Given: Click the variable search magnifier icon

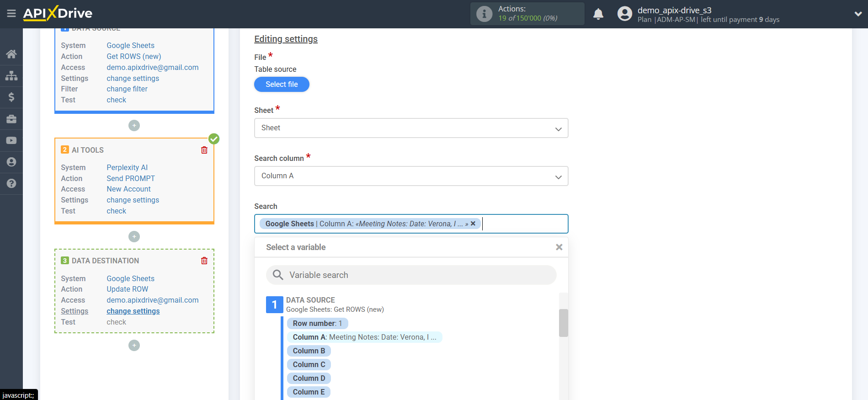Looking at the screenshot, I should pyautogui.click(x=278, y=275).
